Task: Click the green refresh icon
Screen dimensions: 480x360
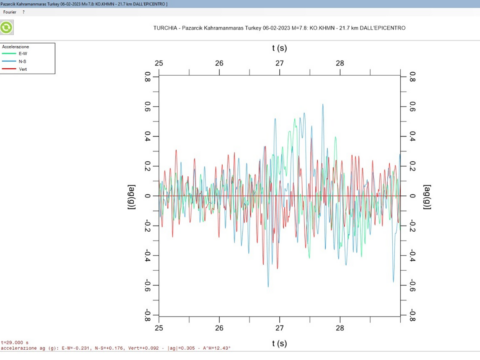Action: click(6, 27)
